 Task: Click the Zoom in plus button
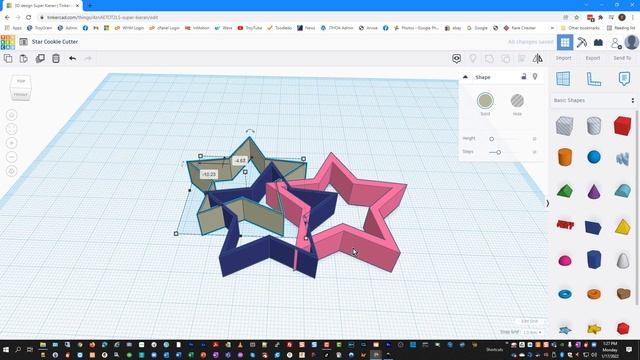click(11, 143)
